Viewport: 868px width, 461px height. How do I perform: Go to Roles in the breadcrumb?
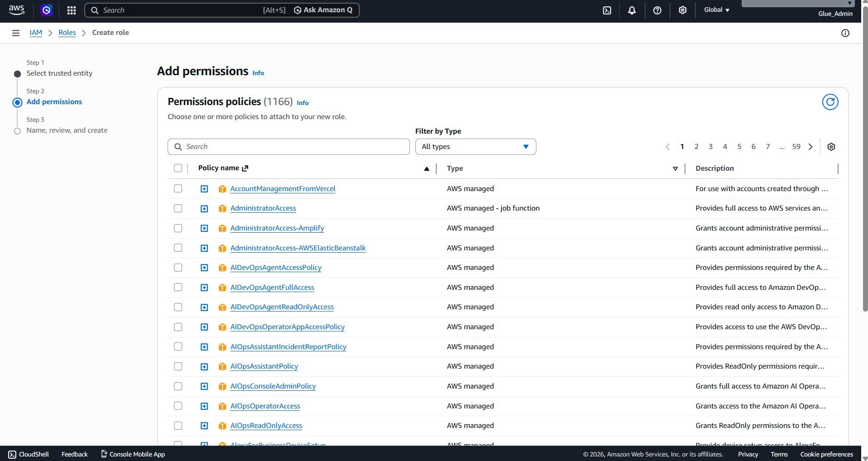(x=67, y=33)
